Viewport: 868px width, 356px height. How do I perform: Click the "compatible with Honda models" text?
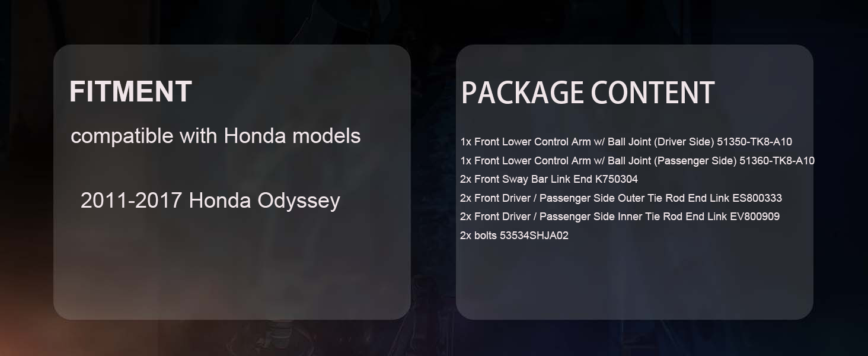[x=215, y=136]
